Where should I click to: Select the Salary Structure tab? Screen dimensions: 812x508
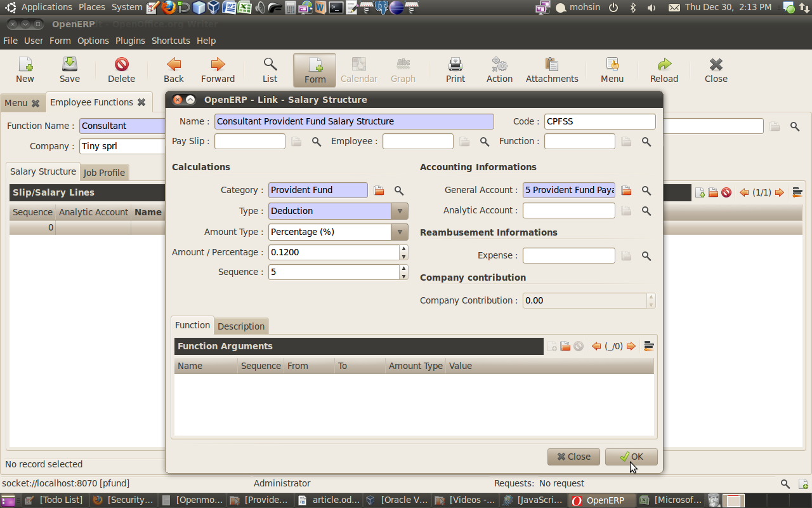(43, 171)
